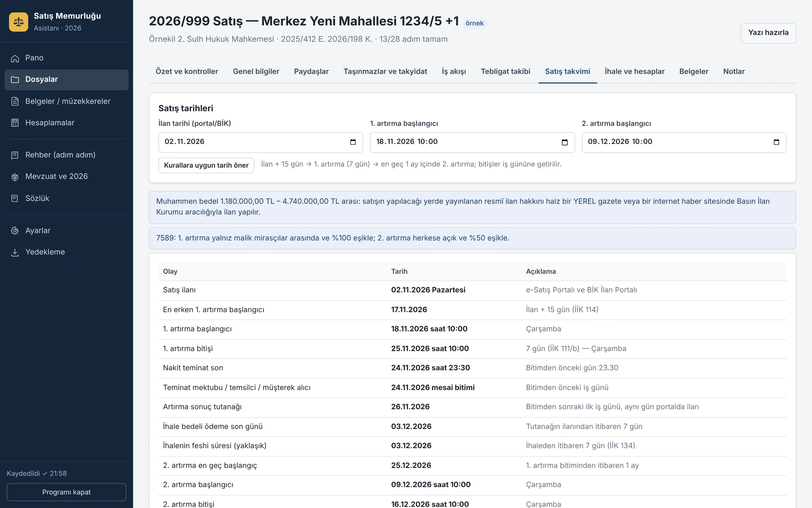Screen dimensions: 812x508
Task: Click the scales of justice app logo
Action: 18,22
